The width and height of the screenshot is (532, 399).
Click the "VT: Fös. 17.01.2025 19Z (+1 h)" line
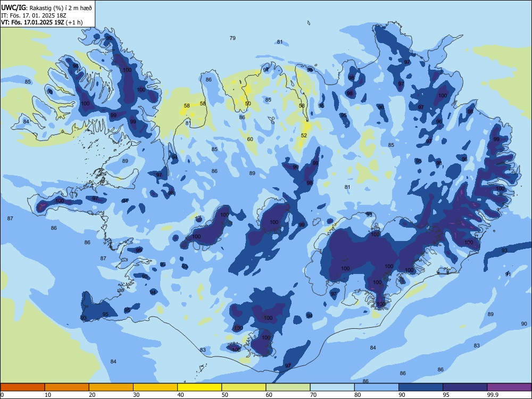coord(41,22)
